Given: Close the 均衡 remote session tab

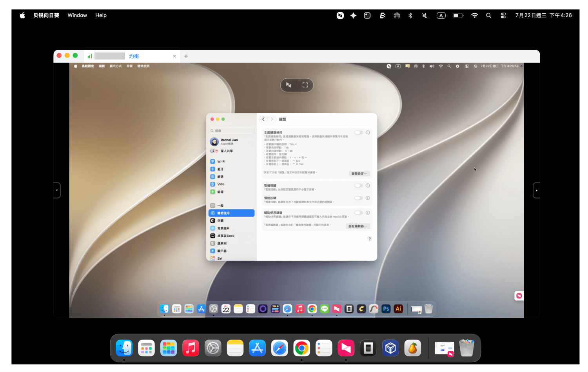Looking at the screenshot, I should click(x=174, y=56).
